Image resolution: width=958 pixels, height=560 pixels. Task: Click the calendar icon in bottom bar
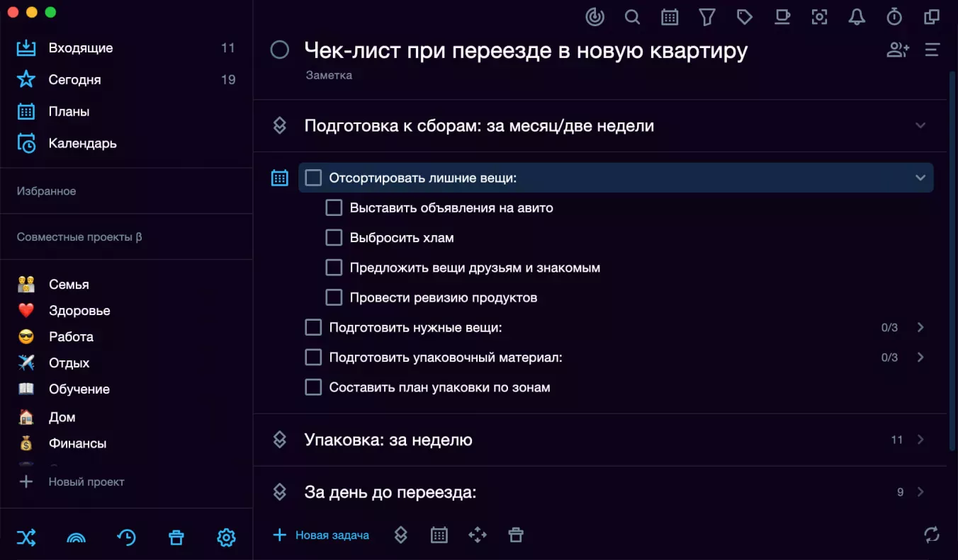tap(439, 535)
